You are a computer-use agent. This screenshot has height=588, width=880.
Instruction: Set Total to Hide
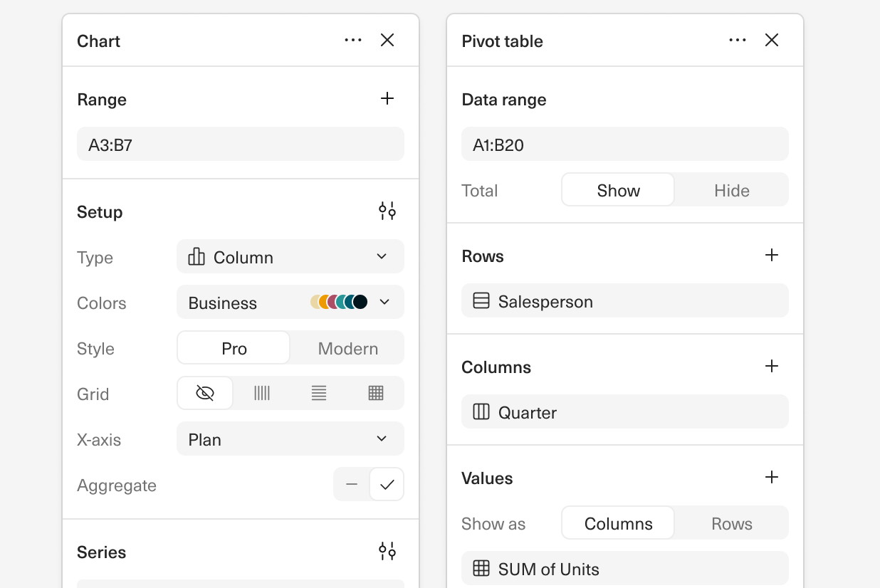[732, 190]
